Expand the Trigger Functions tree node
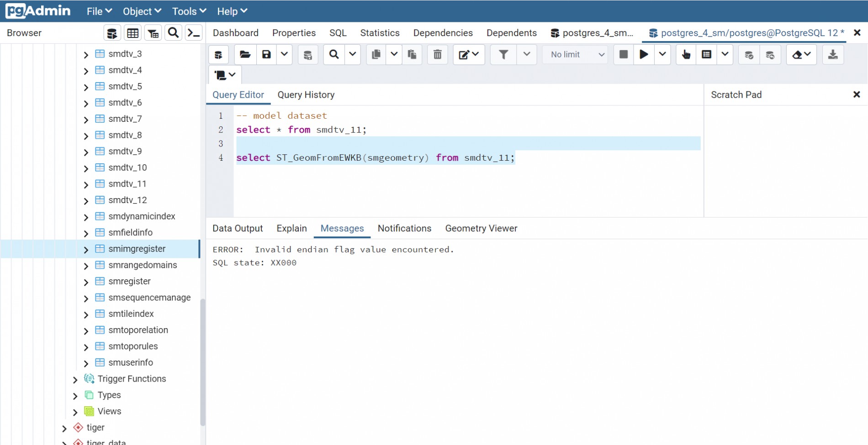Screen dimensions: 868x445 coord(75,379)
